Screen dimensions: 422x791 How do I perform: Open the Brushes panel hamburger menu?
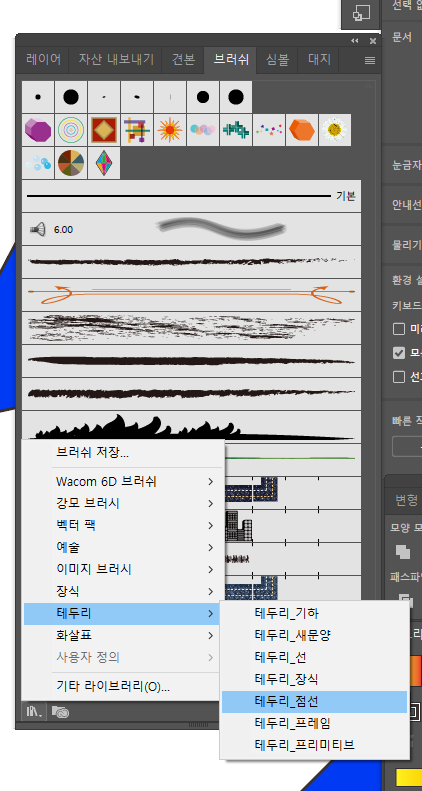[370, 60]
